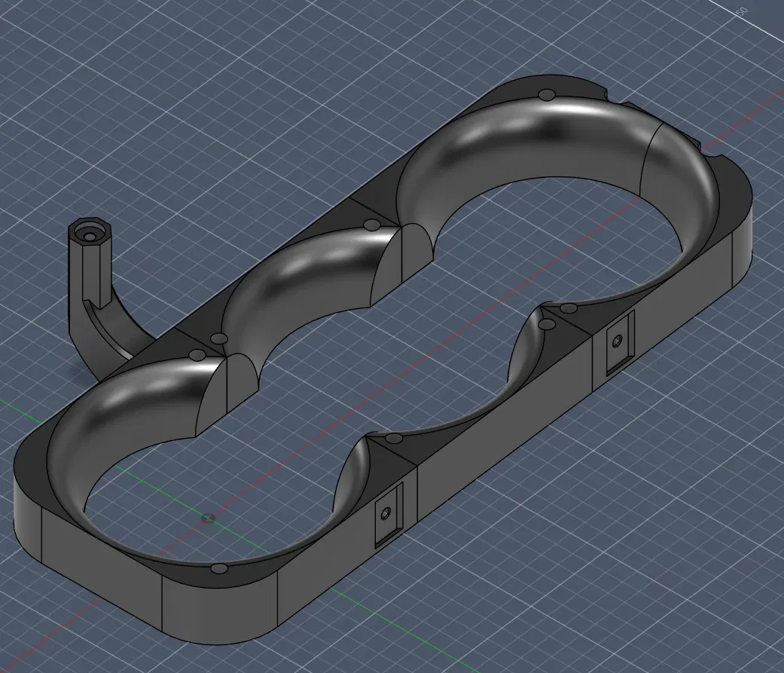Select the hole atop the hexagonal post
The width and height of the screenshot is (784, 673).
point(89,234)
